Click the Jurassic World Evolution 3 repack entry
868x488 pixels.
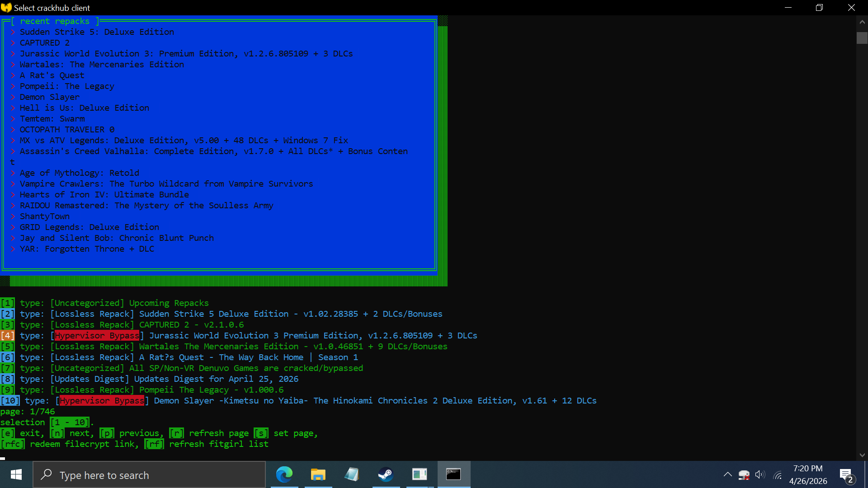186,54
